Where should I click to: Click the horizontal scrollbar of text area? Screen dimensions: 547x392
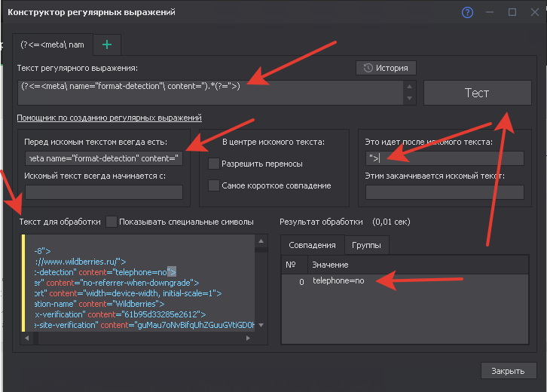[143, 338]
